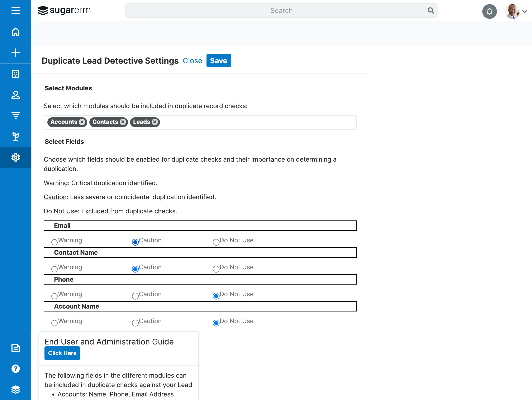Open the Contacts person icon in sidebar
532x400 pixels.
point(16,95)
